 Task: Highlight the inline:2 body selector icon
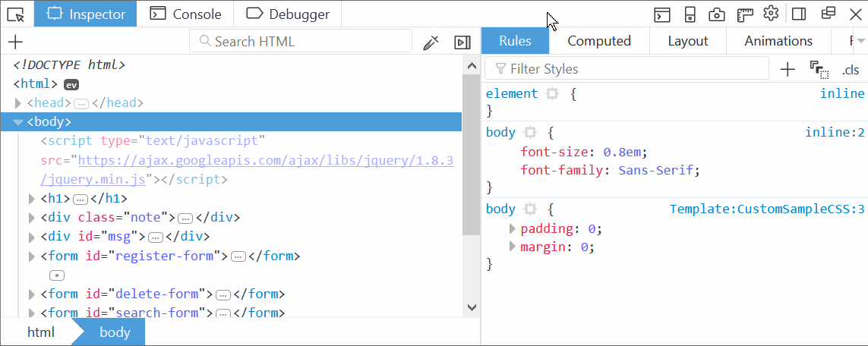pyautogui.click(x=530, y=133)
